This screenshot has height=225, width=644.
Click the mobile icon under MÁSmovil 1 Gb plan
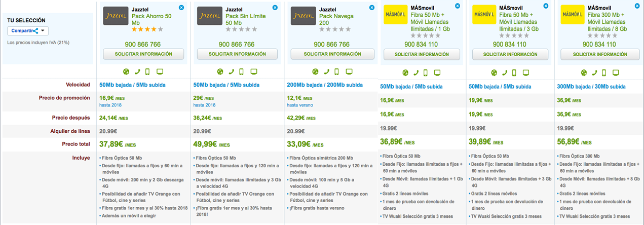pos(426,73)
